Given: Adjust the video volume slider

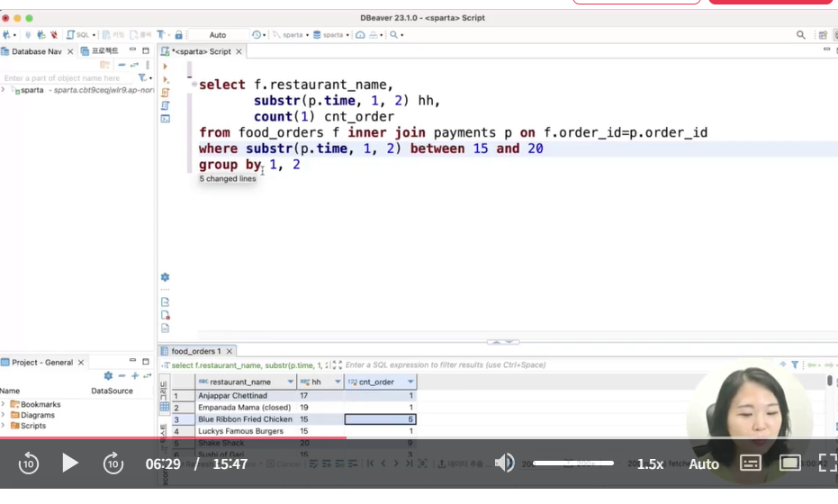Looking at the screenshot, I should [x=572, y=463].
